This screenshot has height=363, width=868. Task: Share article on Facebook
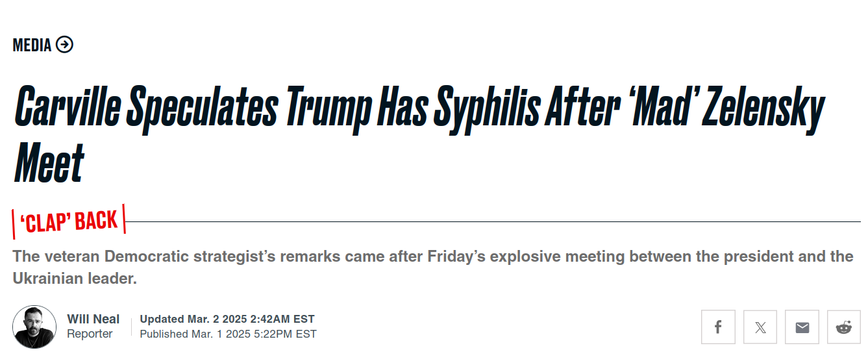(x=718, y=327)
